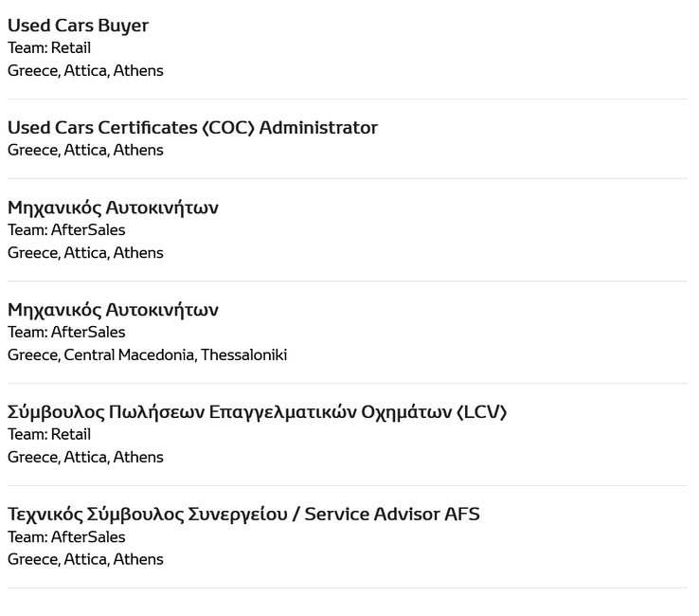Select Athens location under Used Cars Buyer
The image size is (699, 616).
85,70
